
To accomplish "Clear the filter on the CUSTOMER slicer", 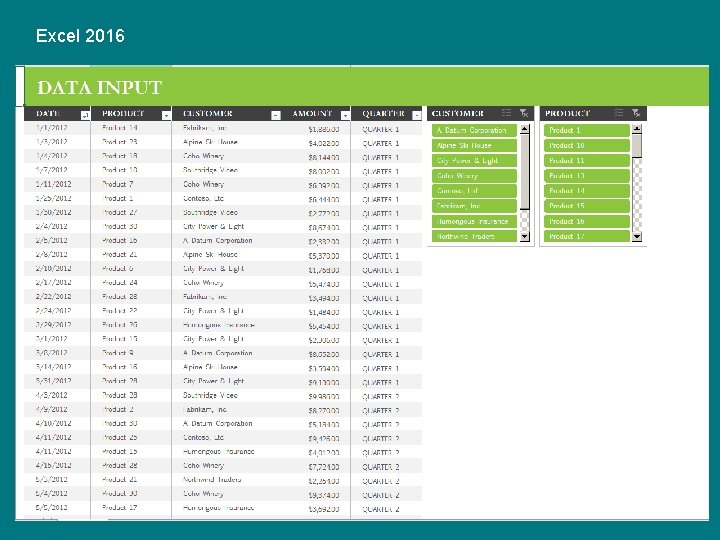I will [x=524, y=113].
